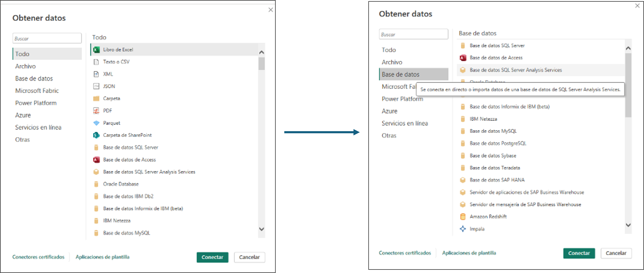Click the cylinder icon beside Base de datos IBM Db2
Viewport: 644px width, 273px height.
tap(96, 196)
